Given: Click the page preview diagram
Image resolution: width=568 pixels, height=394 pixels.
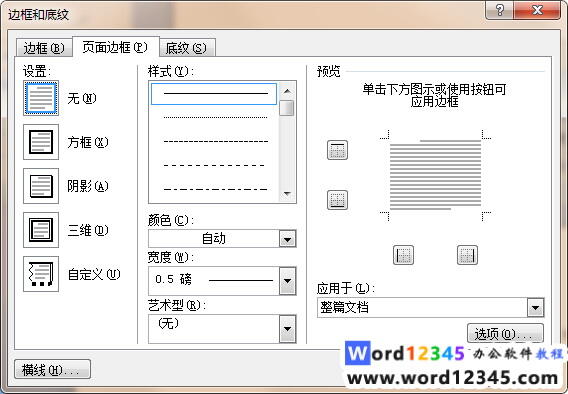Looking at the screenshot, I should [x=435, y=175].
